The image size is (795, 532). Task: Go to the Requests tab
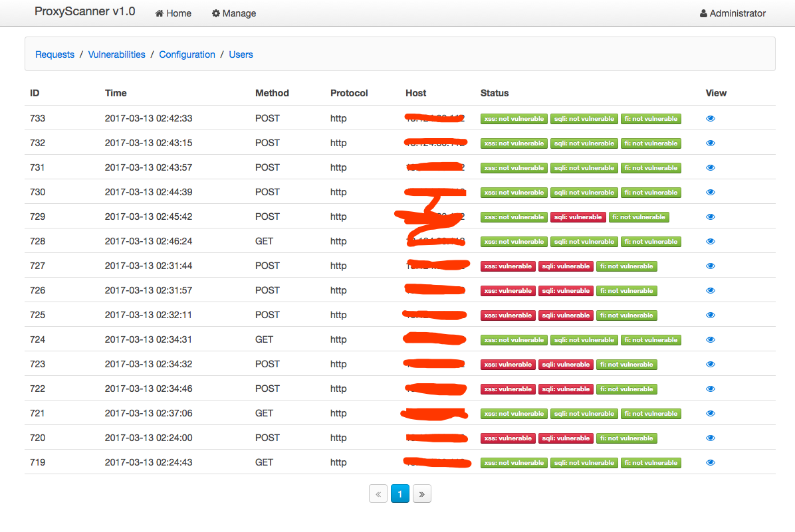55,54
